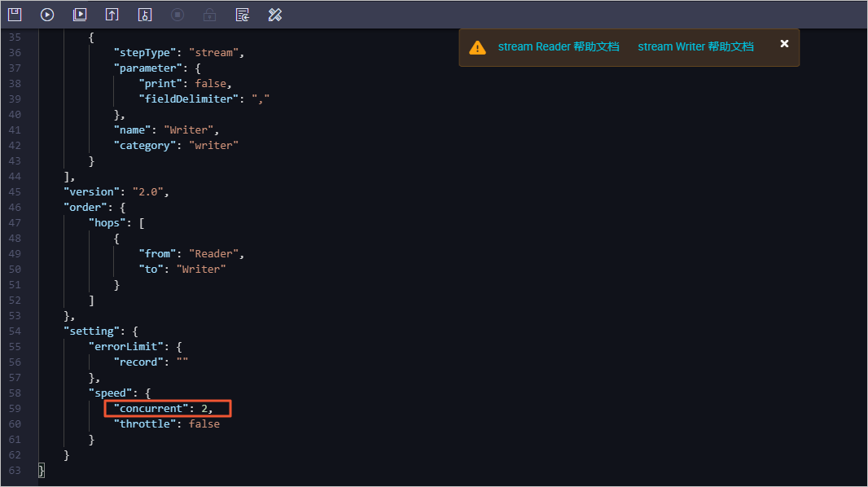This screenshot has width=868, height=487.
Task: Click the "errorLimit" key on line 55
Action: click(x=126, y=346)
